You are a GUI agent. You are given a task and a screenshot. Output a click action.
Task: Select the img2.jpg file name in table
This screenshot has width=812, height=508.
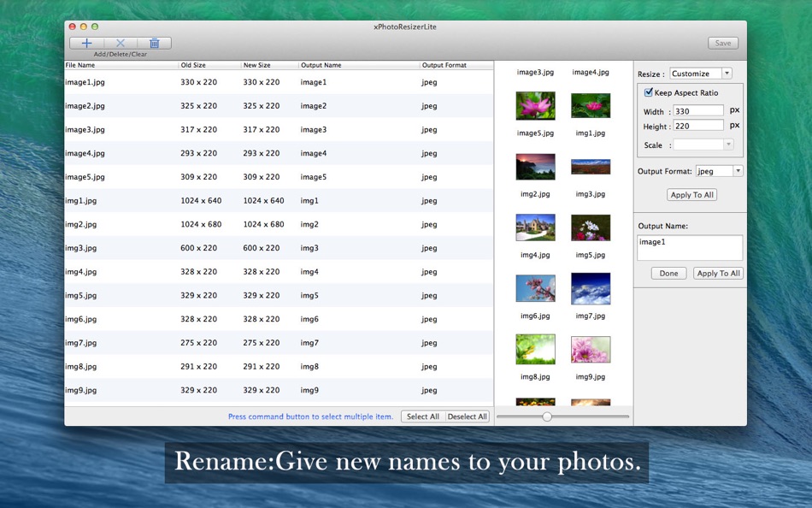coord(81,224)
